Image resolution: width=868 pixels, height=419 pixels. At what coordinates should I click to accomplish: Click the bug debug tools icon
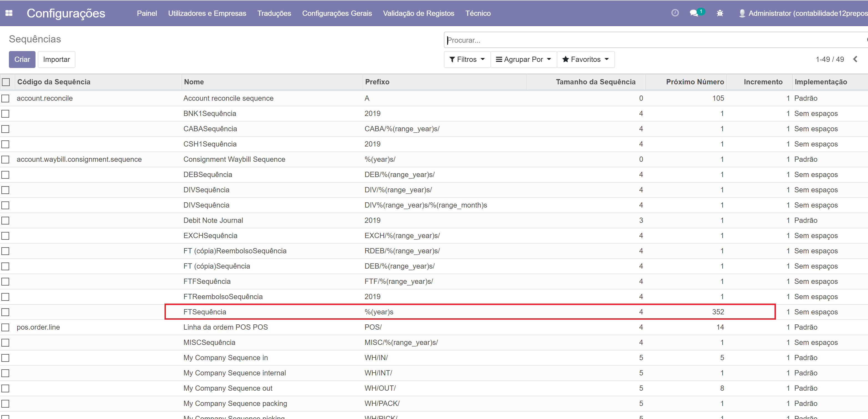720,13
